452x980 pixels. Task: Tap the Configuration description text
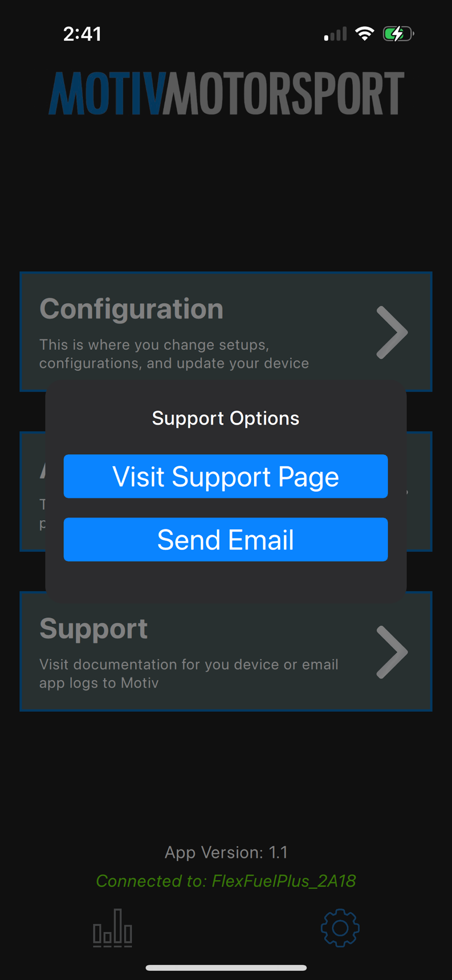174,354
